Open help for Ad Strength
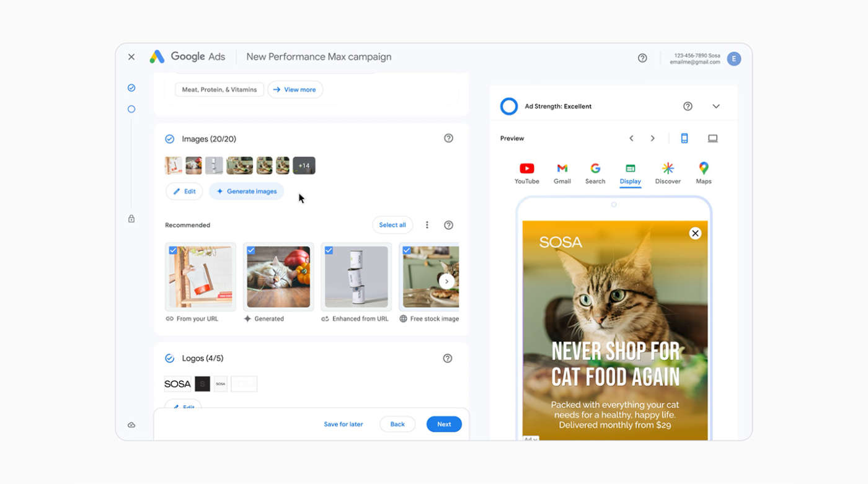This screenshot has width=868, height=484. [688, 106]
